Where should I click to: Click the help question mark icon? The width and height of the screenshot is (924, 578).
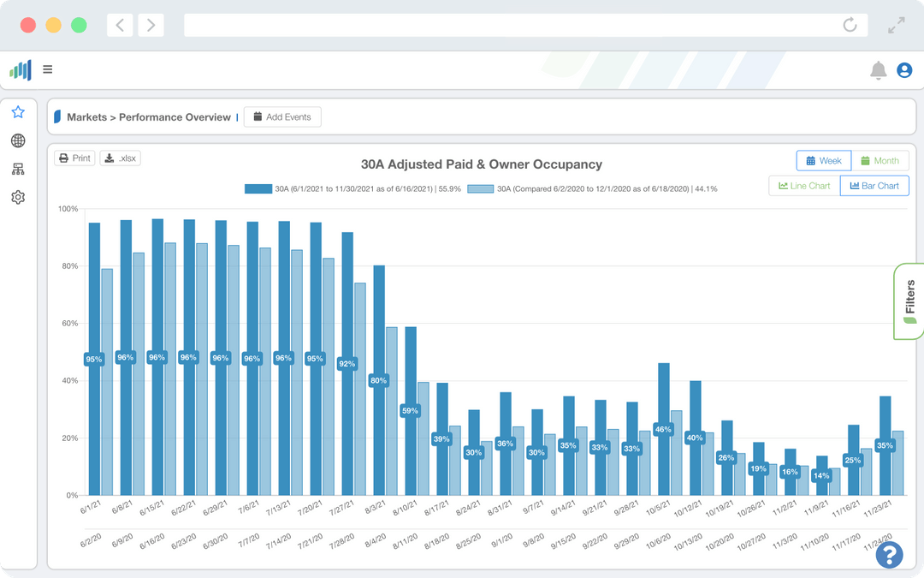click(889, 555)
